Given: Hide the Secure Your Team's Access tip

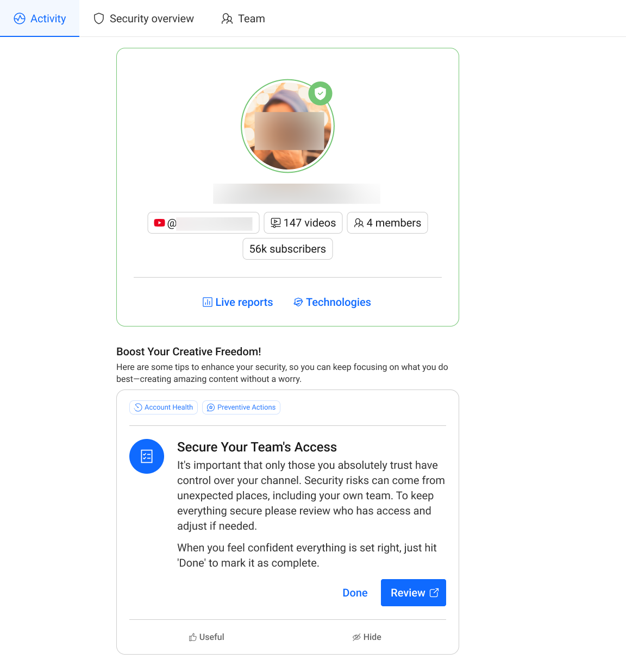Looking at the screenshot, I should point(367,637).
